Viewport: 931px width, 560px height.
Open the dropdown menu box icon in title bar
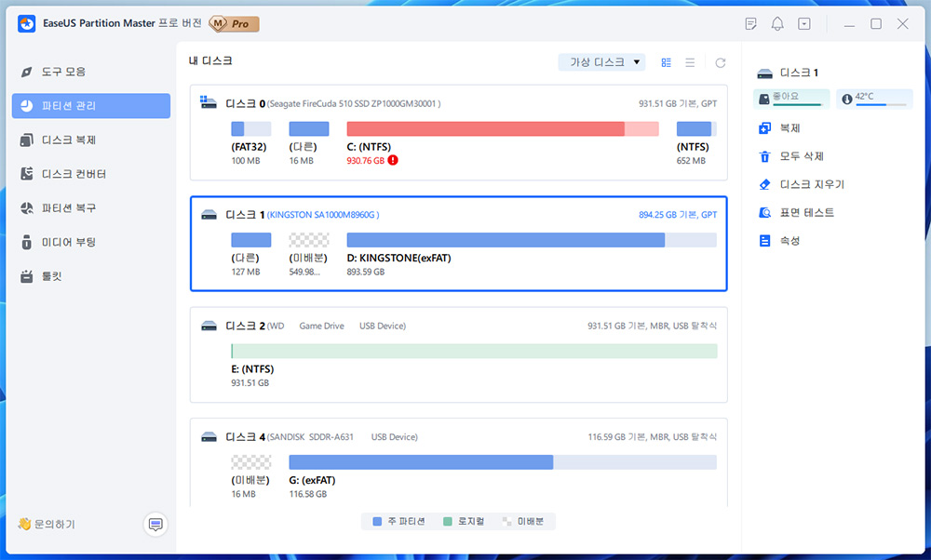[x=804, y=24]
